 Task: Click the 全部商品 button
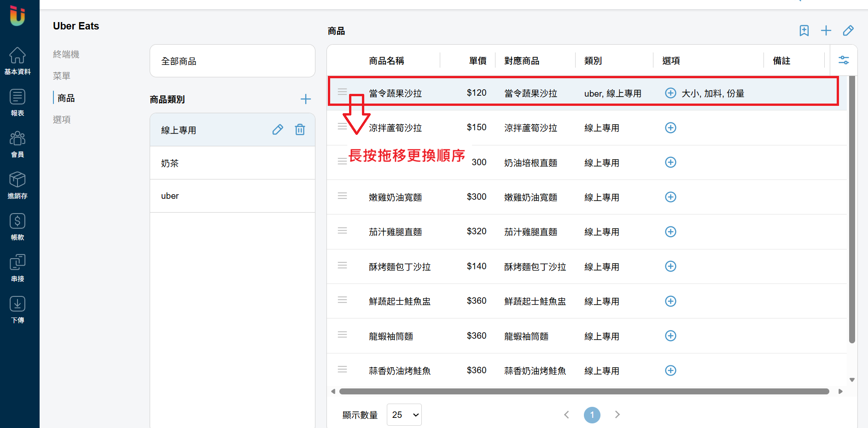(x=233, y=61)
